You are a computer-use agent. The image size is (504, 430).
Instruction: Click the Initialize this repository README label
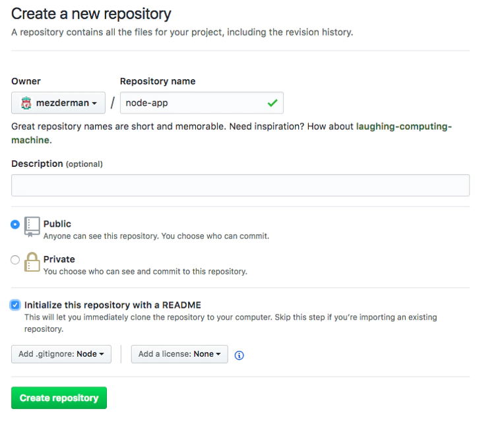[x=113, y=305]
